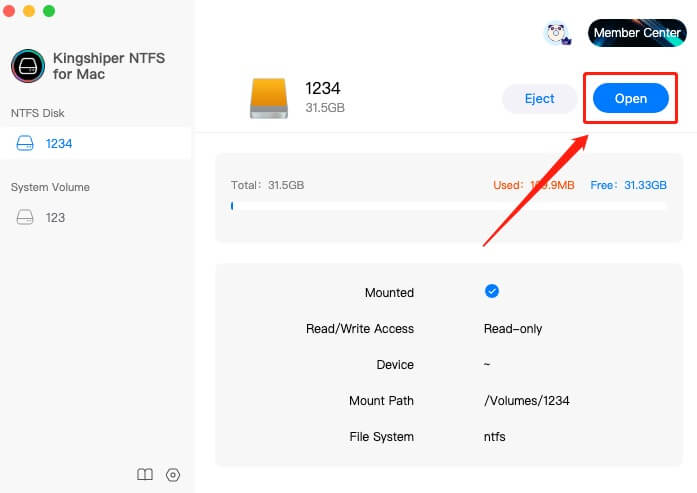Click the Open button for disk 1234
697x493 pixels.
(x=630, y=98)
